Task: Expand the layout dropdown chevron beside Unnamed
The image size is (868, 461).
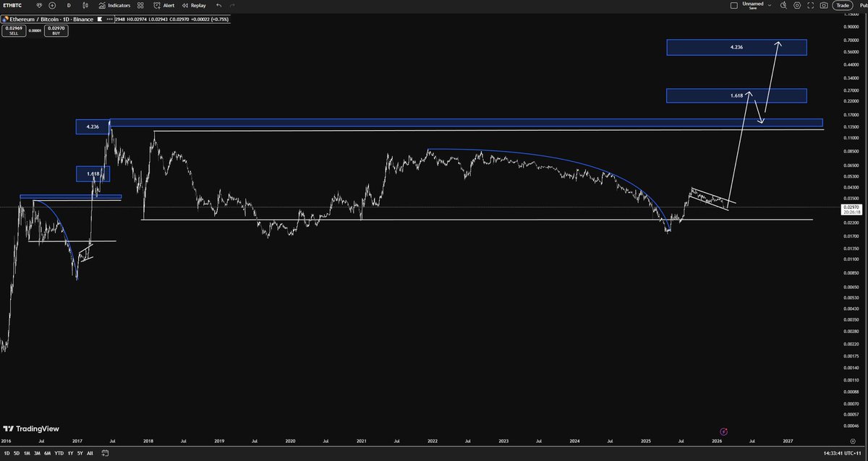Action: [770, 5]
